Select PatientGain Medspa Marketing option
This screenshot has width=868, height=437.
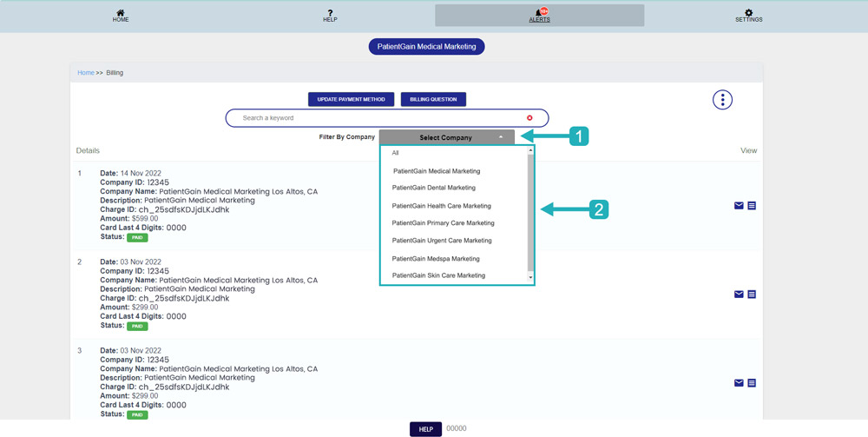[x=436, y=259]
